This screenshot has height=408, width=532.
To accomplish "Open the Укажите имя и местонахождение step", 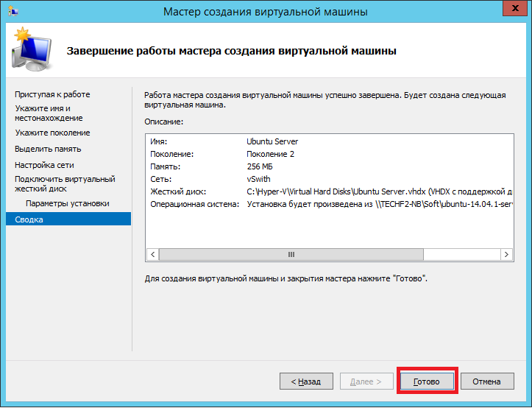I will pyautogui.click(x=49, y=113).
